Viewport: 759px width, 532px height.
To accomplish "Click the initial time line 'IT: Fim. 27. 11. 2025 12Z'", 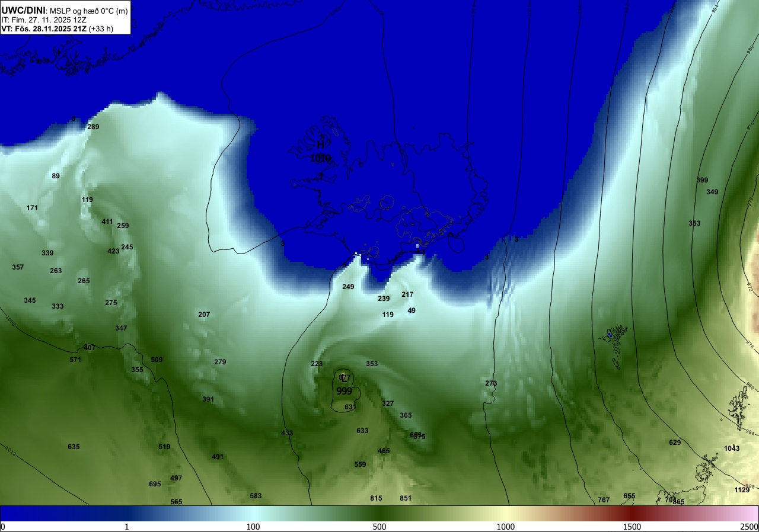I will pyautogui.click(x=44, y=20).
